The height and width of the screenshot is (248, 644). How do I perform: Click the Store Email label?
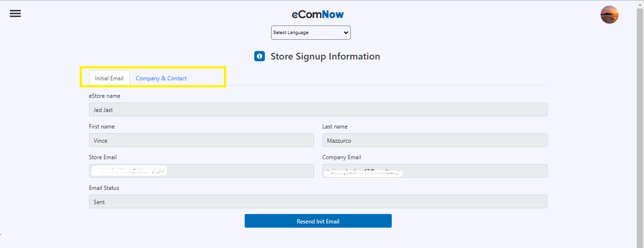coord(103,157)
